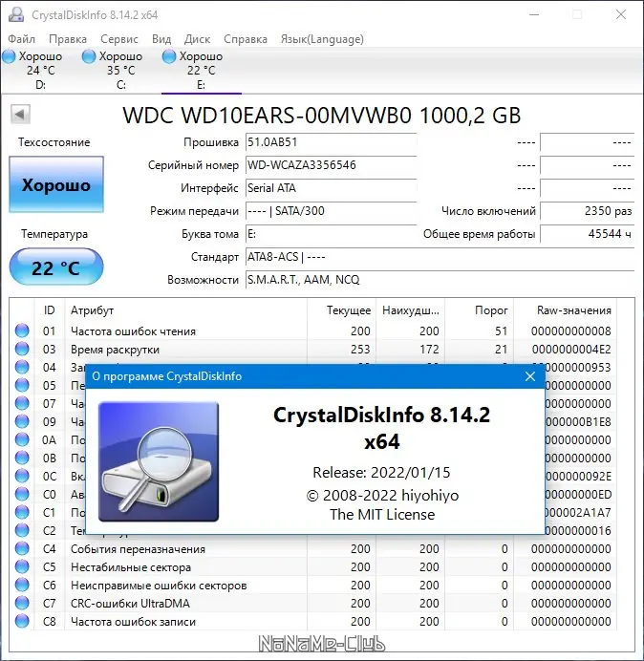The image size is (644, 661).
Task: Select the Частота ошибок записи row
Action: pyautogui.click(x=312, y=621)
